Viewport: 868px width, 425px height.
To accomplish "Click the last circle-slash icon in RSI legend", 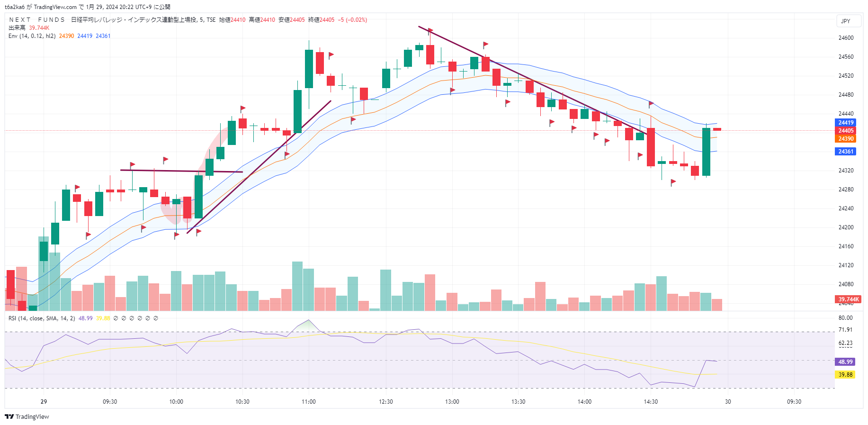I will point(156,318).
